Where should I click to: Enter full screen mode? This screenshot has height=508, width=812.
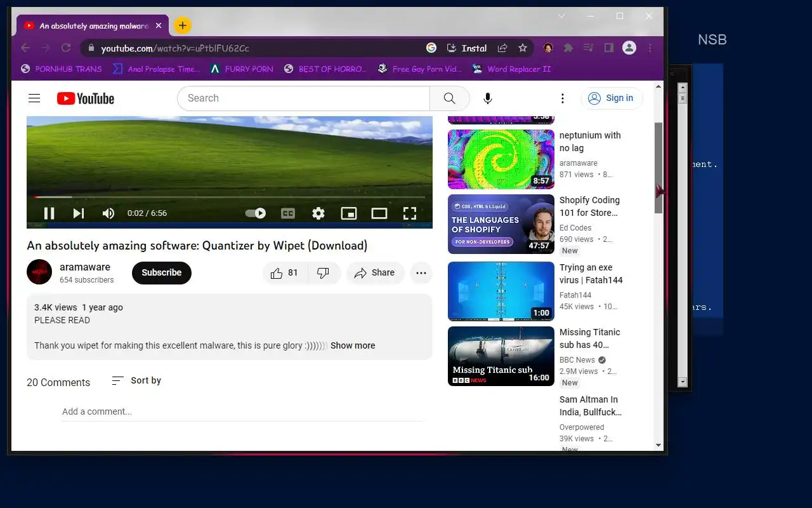tap(410, 213)
